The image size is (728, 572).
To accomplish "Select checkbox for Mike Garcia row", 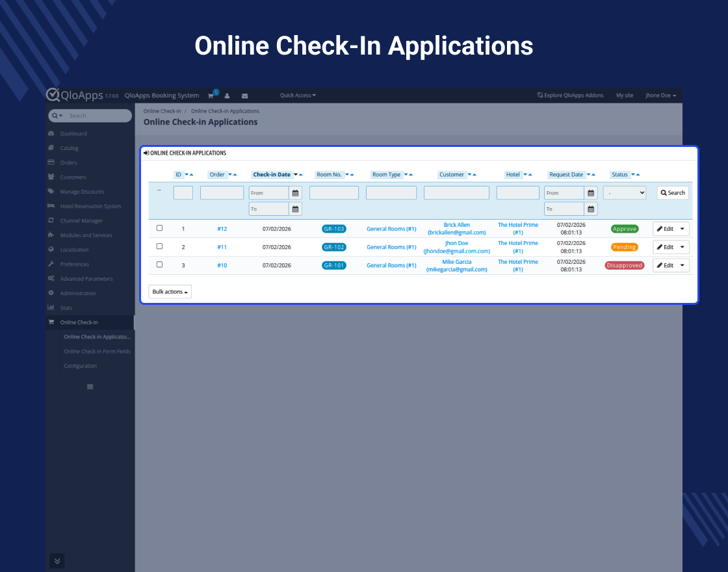I will pyautogui.click(x=159, y=265).
